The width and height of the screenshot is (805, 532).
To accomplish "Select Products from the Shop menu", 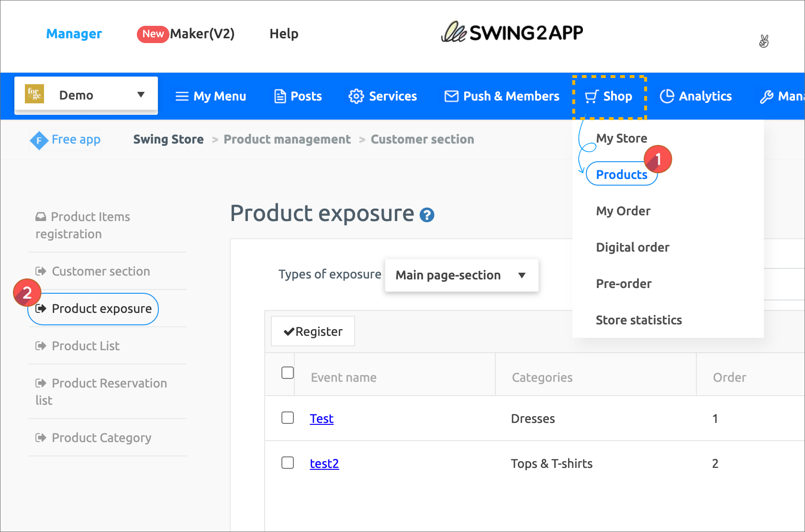I will point(621,175).
